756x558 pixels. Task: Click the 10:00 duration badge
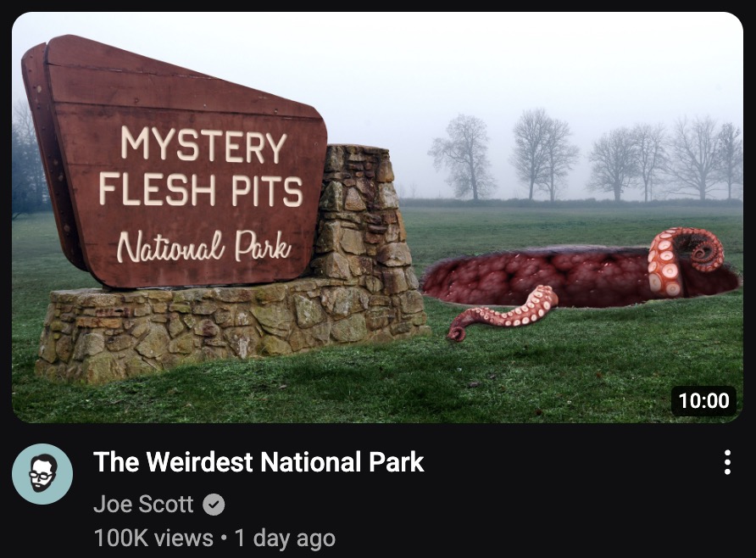tap(703, 400)
